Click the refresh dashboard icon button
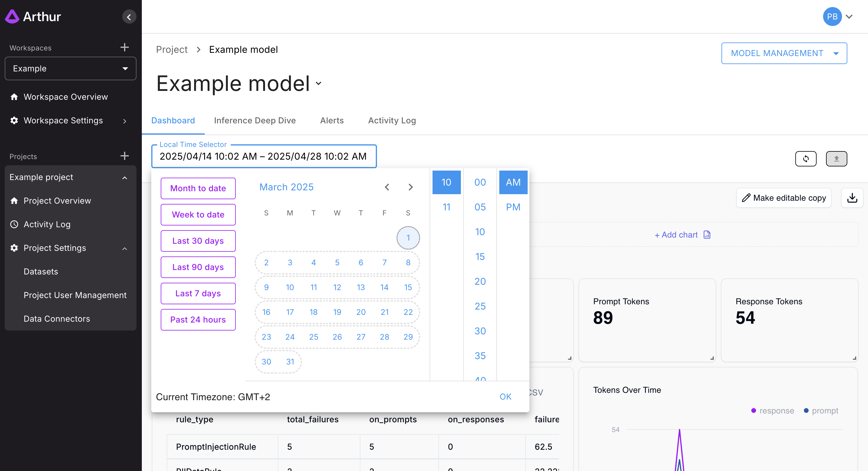The width and height of the screenshot is (868, 471). 806,158
